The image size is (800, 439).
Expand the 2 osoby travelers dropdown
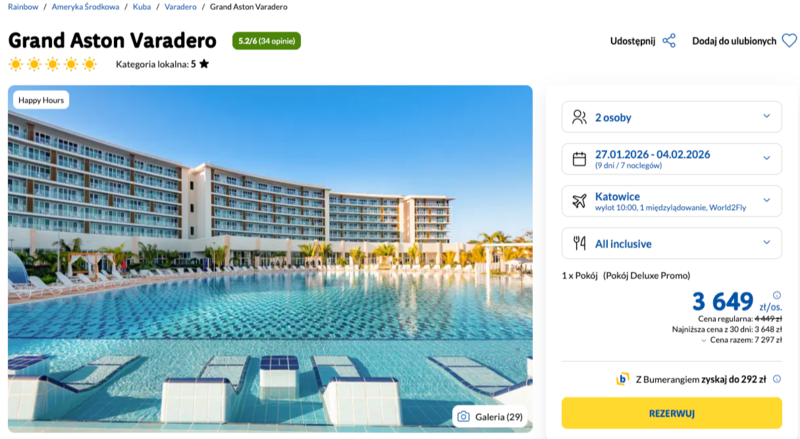672,117
